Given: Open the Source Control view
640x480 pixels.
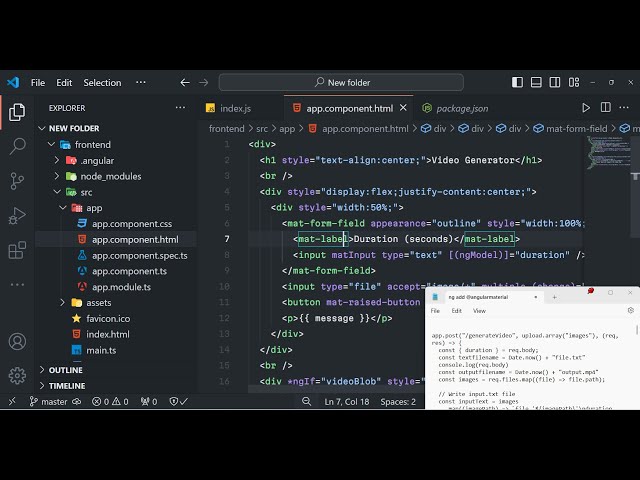Looking at the screenshot, I should [x=17, y=181].
